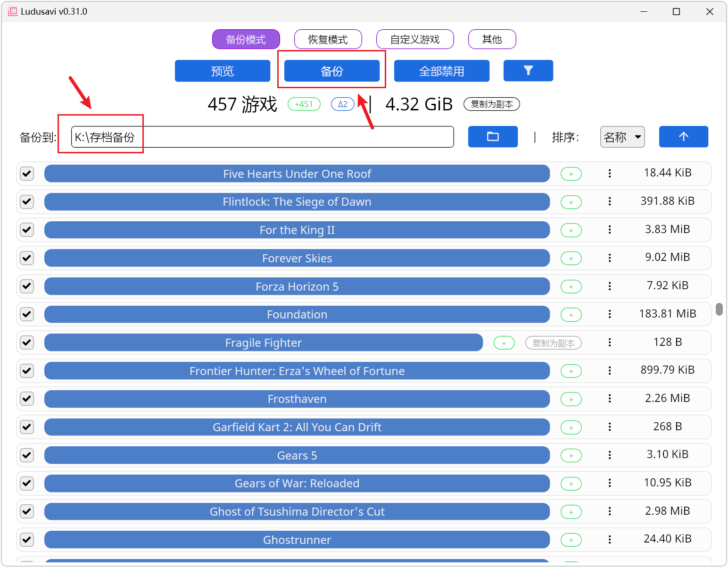Toggle the Ghostrunner checkbox
728x568 pixels.
(x=27, y=540)
